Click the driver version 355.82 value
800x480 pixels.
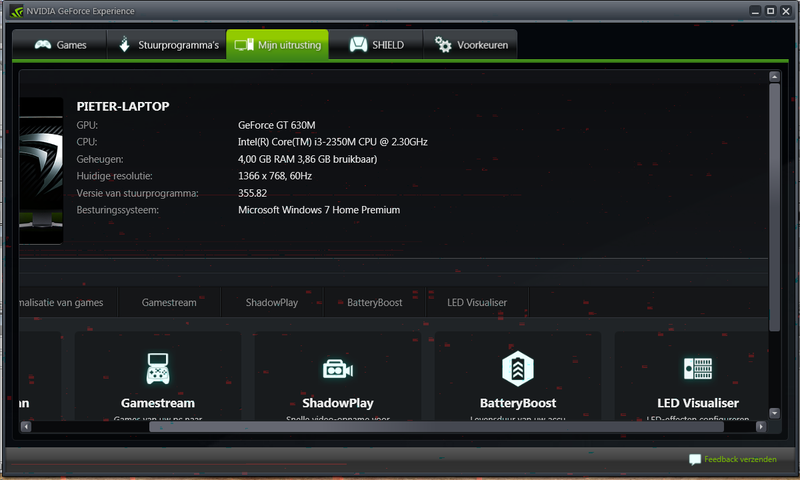coord(253,193)
